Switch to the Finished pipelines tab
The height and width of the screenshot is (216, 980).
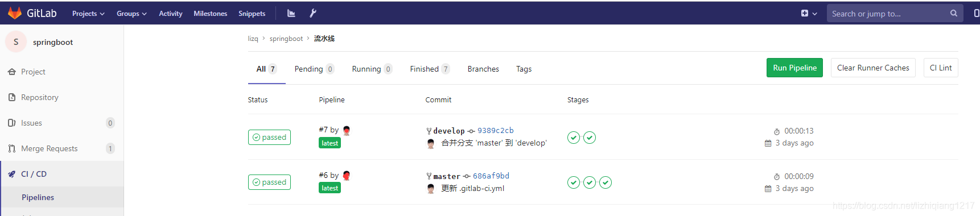(x=430, y=69)
